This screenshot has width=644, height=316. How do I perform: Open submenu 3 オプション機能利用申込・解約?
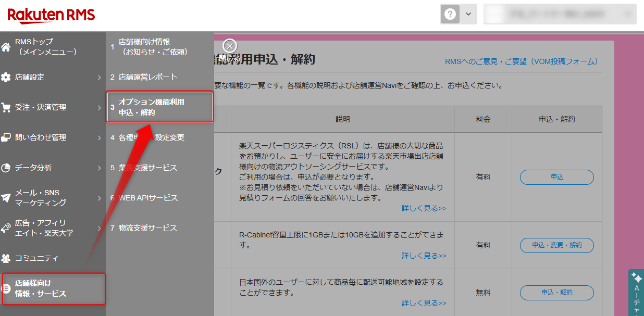(x=159, y=107)
